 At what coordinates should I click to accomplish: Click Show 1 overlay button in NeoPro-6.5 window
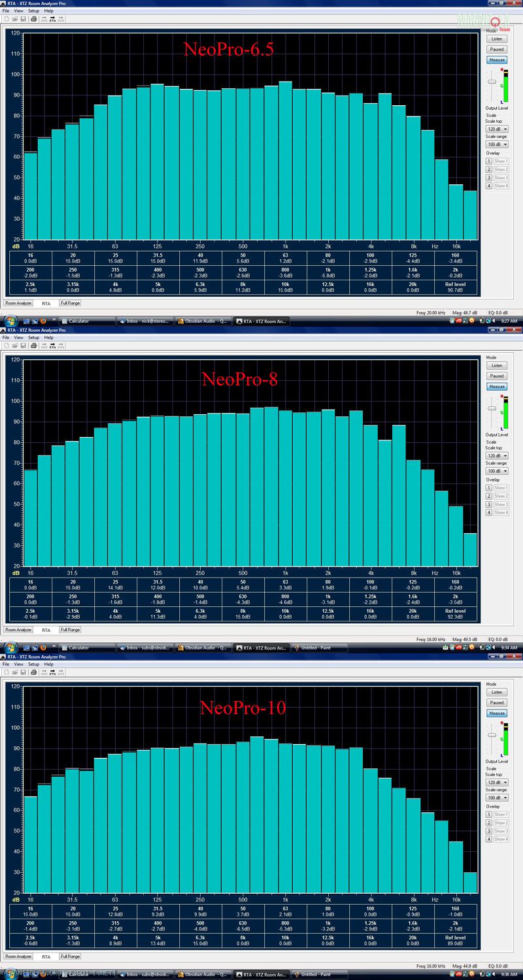coord(501,161)
